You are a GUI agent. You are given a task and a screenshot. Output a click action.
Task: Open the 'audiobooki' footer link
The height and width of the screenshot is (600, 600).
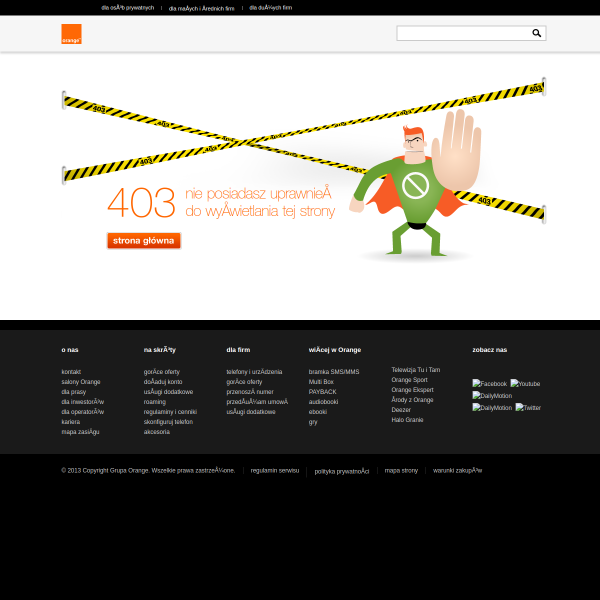click(323, 401)
